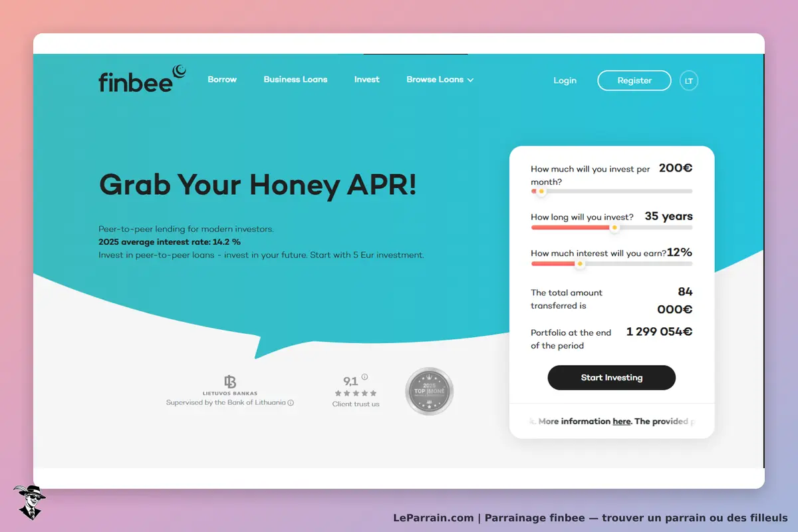Click the 200€ monthly amount value
This screenshot has width=798, height=532.
click(x=676, y=168)
